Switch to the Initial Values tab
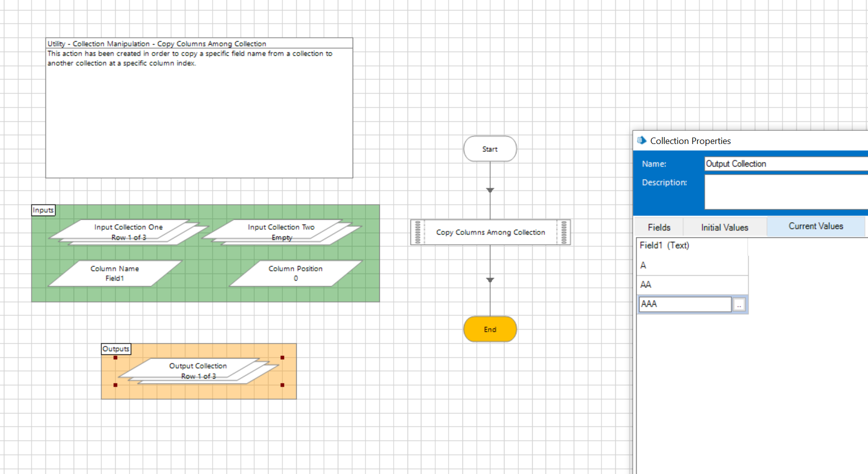 pyautogui.click(x=724, y=227)
